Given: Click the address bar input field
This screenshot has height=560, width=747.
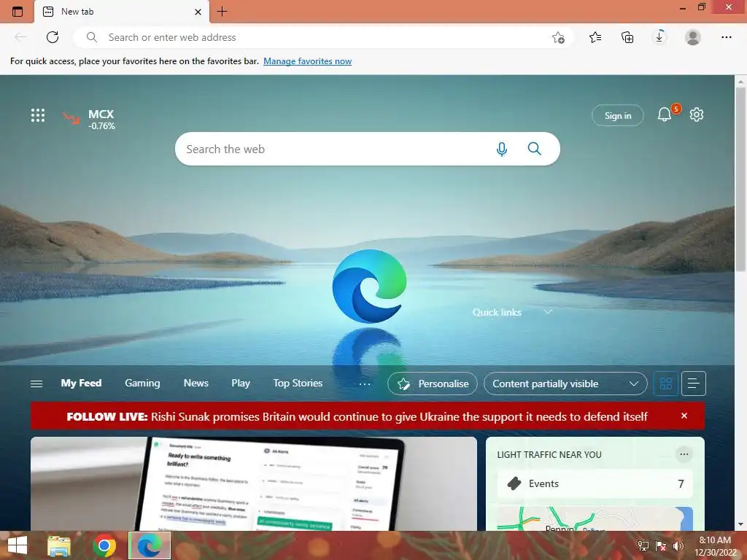Looking at the screenshot, I should click(x=324, y=37).
